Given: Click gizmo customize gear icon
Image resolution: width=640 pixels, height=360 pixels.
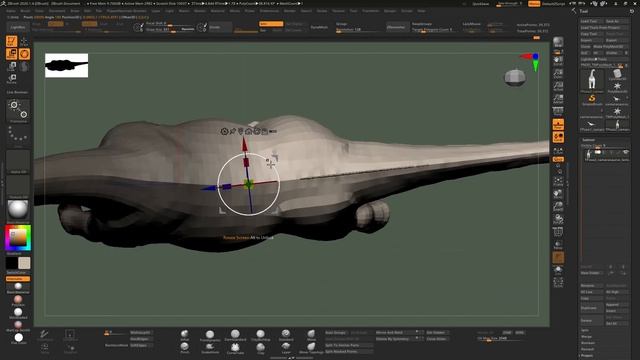Looking at the screenshot, I should [x=224, y=131].
